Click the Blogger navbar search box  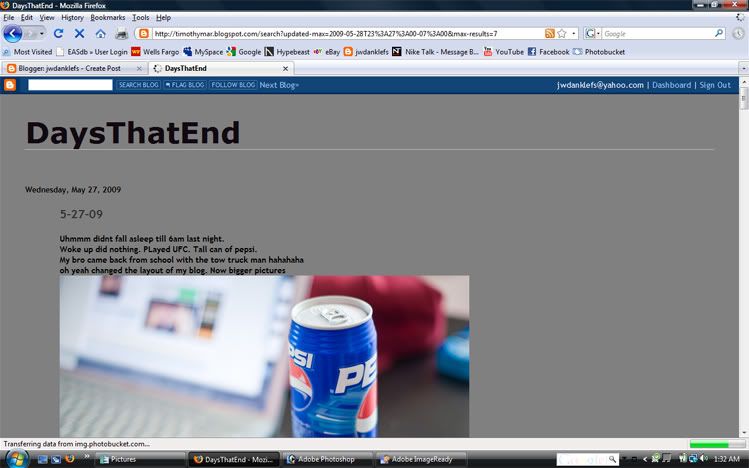click(x=70, y=85)
